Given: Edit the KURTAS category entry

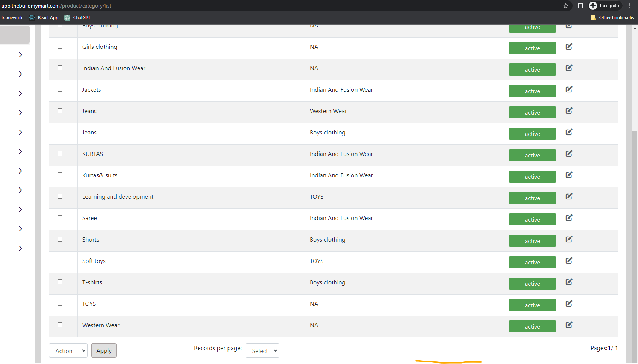Looking at the screenshot, I should (569, 154).
